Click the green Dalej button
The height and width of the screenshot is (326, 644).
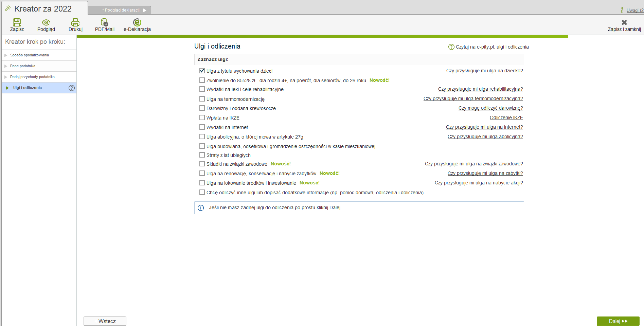[618, 321]
